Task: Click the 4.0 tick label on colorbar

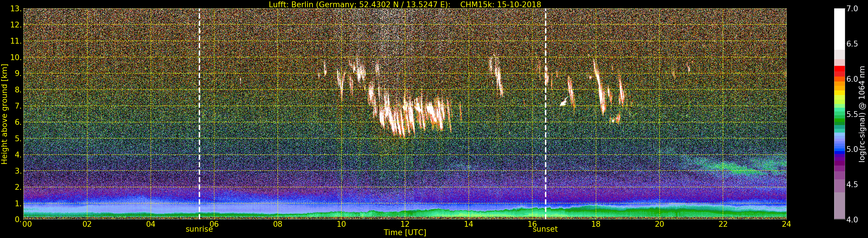Action: click(x=852, y=220)
